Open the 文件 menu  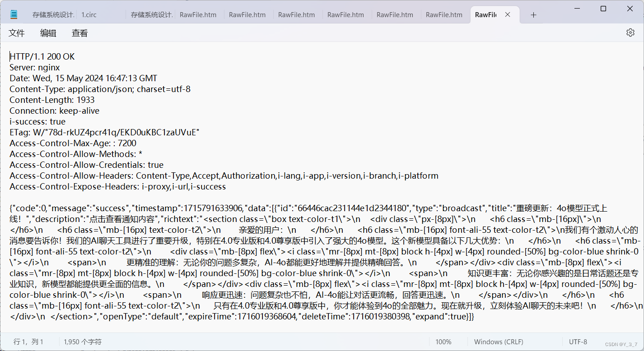[x=17, y=33]
